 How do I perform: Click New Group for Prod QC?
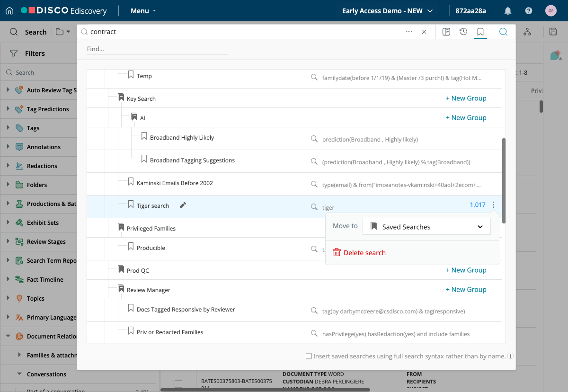tap(466, 270)
